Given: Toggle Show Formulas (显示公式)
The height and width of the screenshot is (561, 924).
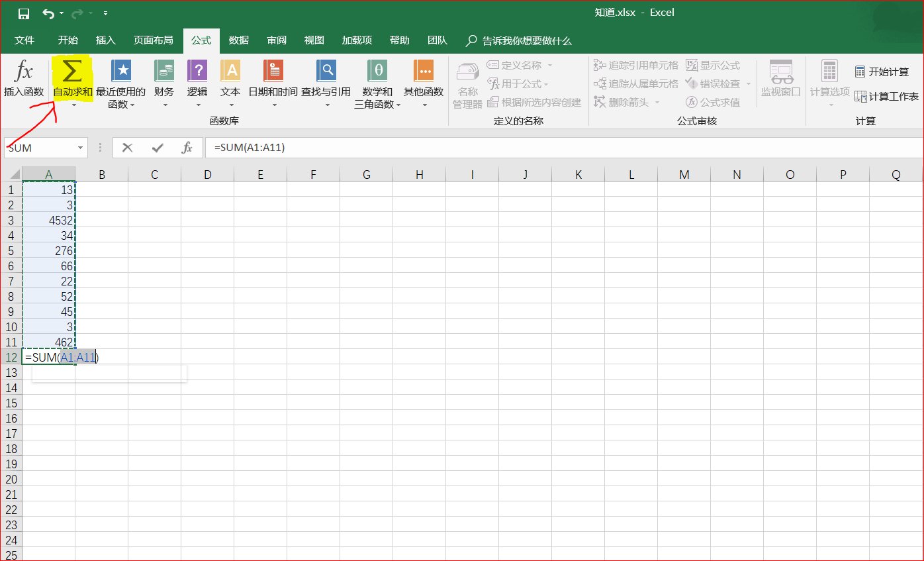Looking at the screenshot, I should [x=719, y=65].
